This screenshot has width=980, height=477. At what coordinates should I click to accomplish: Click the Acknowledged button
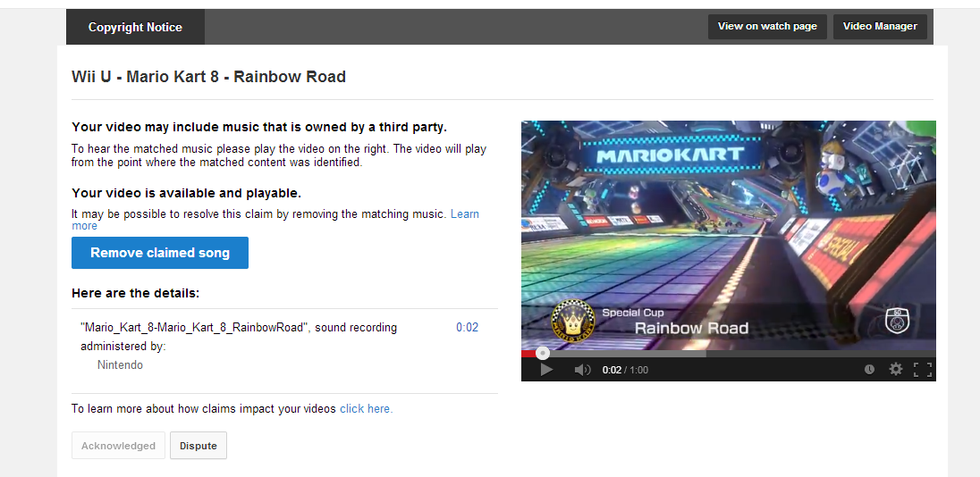tap(118, 446)
